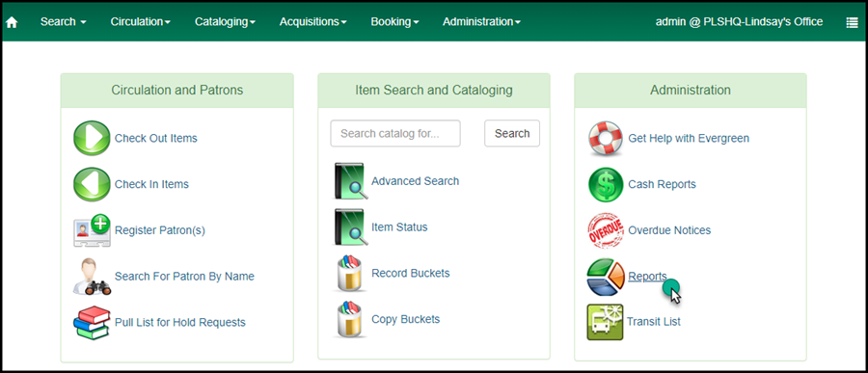Click the green dollar Cash Reports icon
868x373 pixels.
coord(606,184)
